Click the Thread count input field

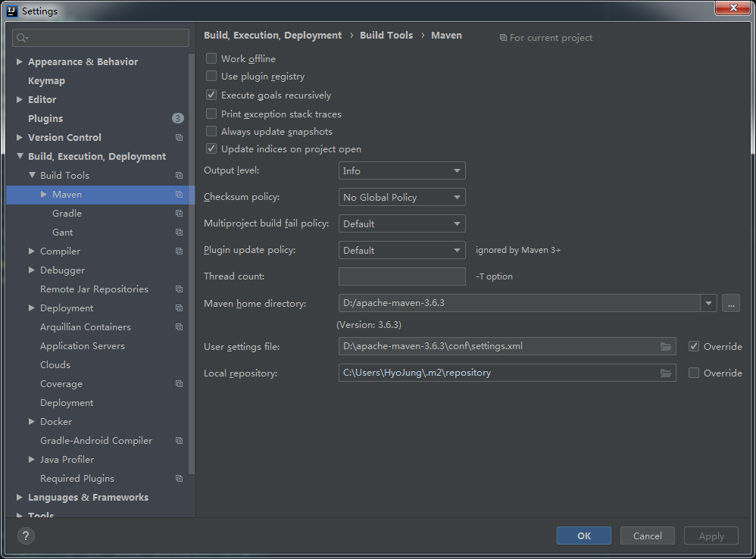[x=401, y=276]
